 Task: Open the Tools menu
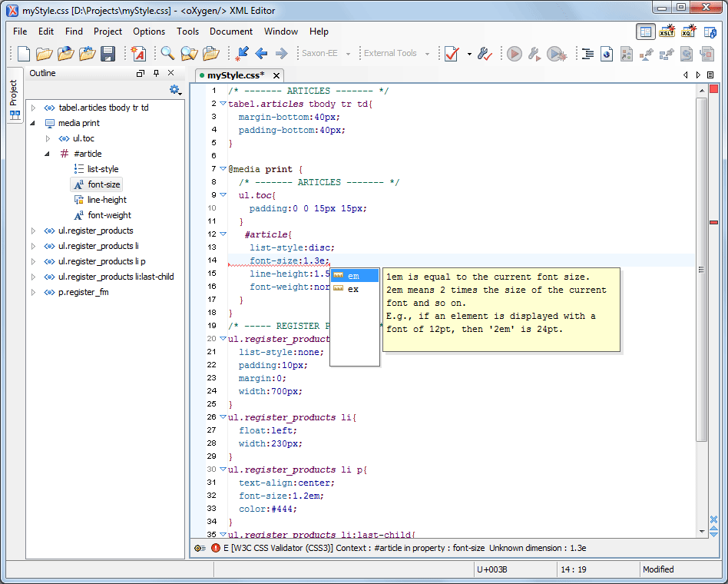pos(187,32)
